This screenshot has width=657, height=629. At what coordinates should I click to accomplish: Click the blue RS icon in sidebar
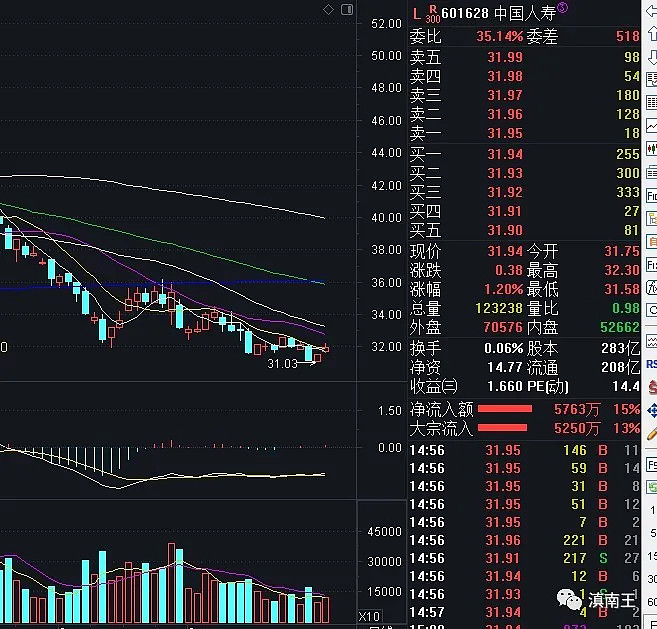[652, 364]
